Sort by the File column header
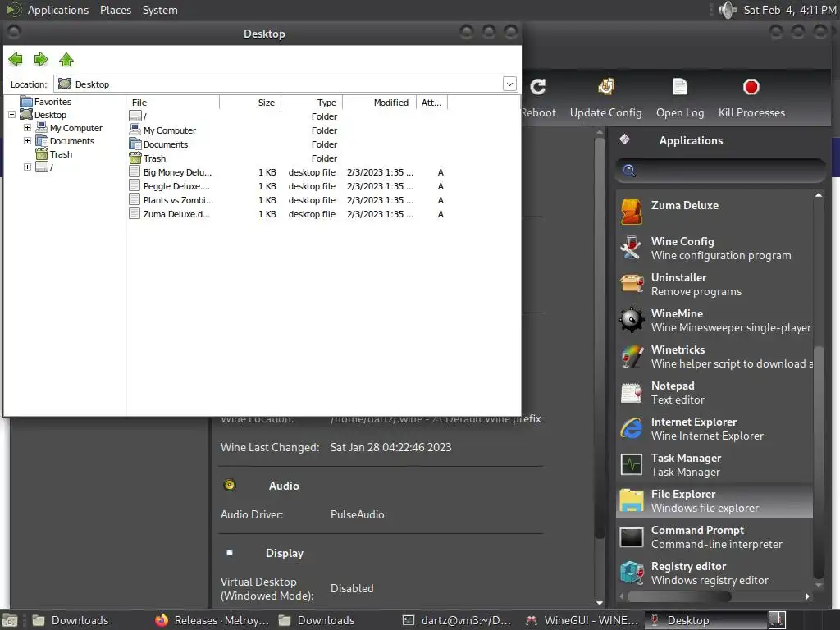Viewport: 840px width, 630px height. [173, 103]
